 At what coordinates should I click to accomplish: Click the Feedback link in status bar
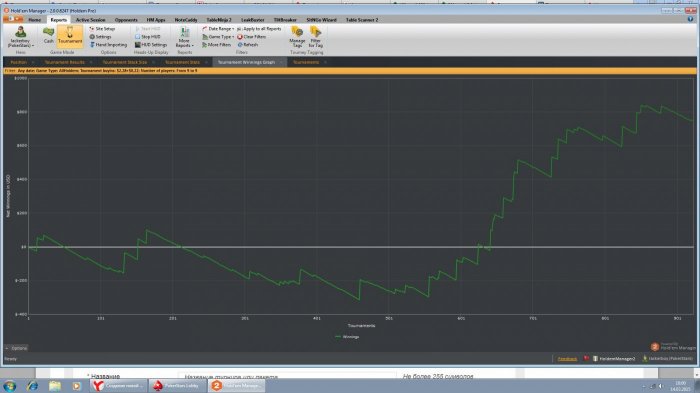click(567, 359)
